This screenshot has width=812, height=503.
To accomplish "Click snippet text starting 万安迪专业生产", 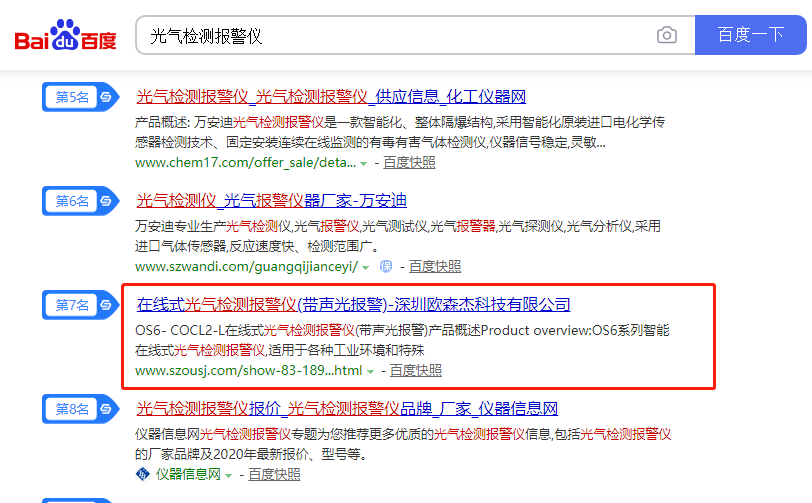I will click(398, 236).
